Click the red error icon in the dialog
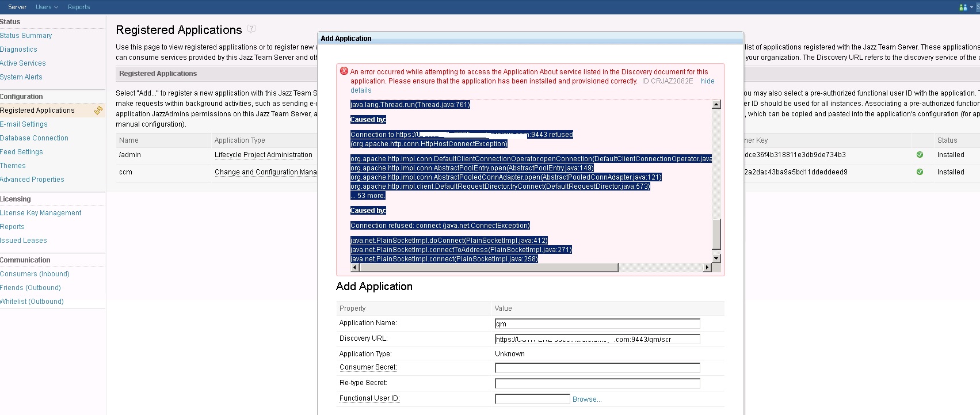980x415 pixels. [x=344, y=71]
